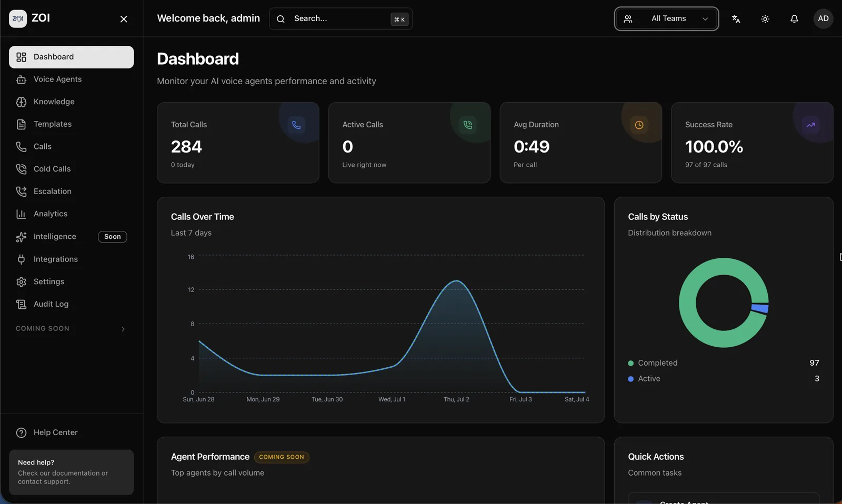Click the Soon badge next to Intelligence
Screen dimensions: 842x504
(x=113, y=237)
